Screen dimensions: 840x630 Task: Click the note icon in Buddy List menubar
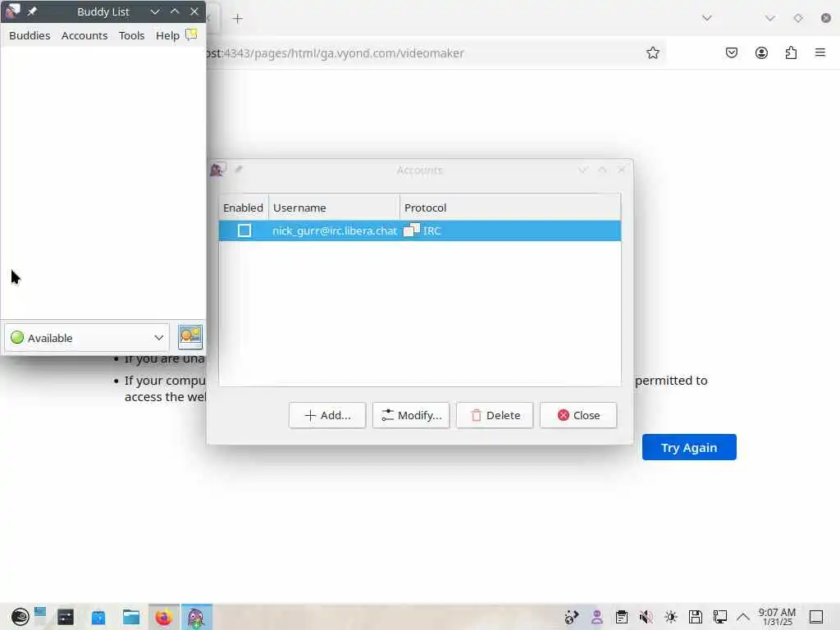point(191,34)
